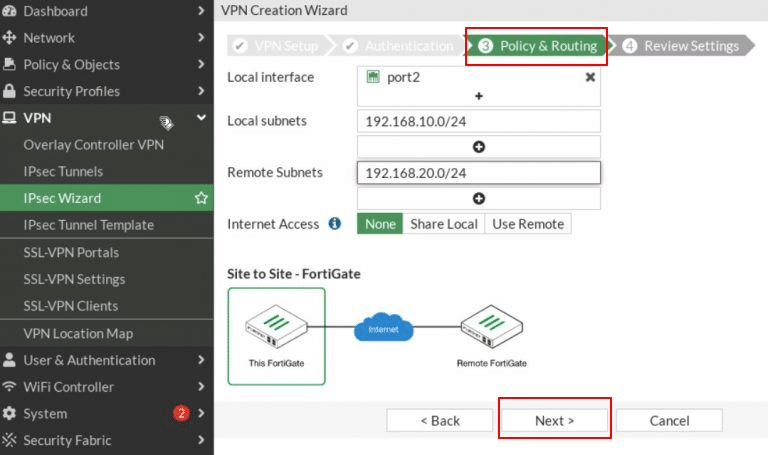Screen dimensions: 768x455
Task: Click the Back button
Action: pos(439,420)
